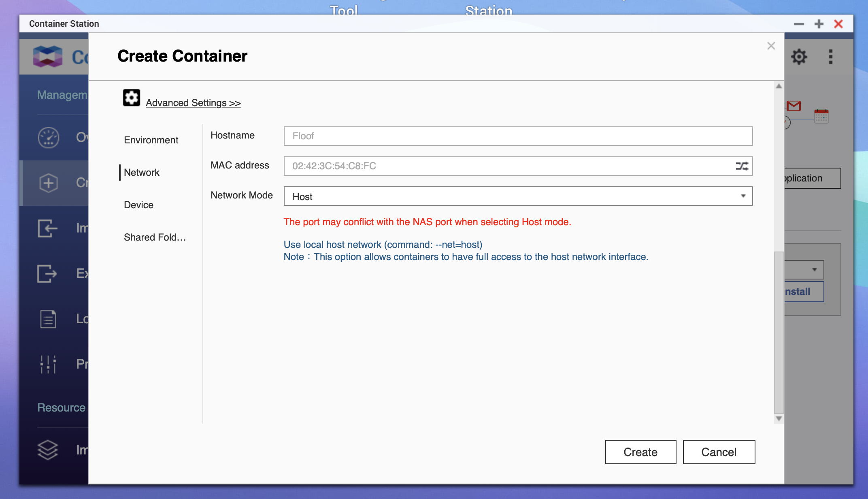The image size is (868, 499).
Task: Click the Create plus icon in sidebar
Action: click(x=48, y=183)
